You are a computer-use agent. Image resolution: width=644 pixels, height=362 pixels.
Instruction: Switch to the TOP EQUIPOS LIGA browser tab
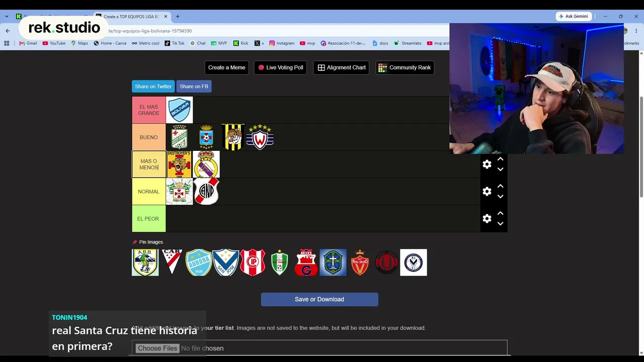(132, 17)
